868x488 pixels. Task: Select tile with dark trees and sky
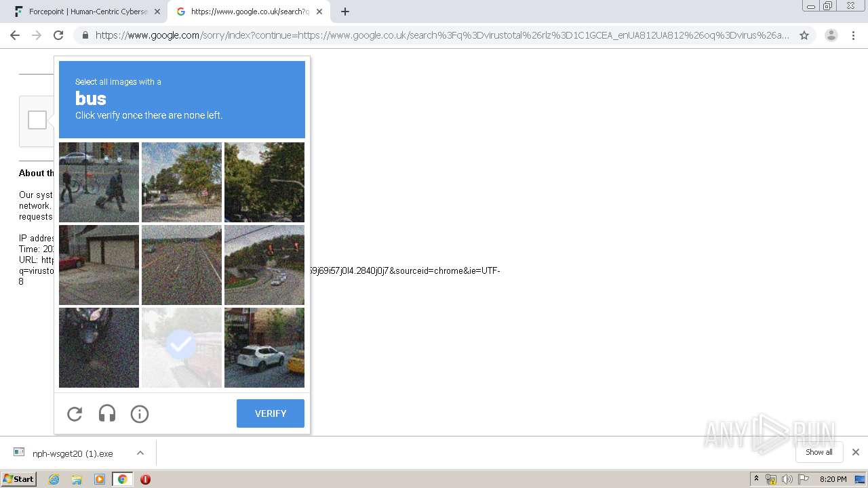pos(264,182)
